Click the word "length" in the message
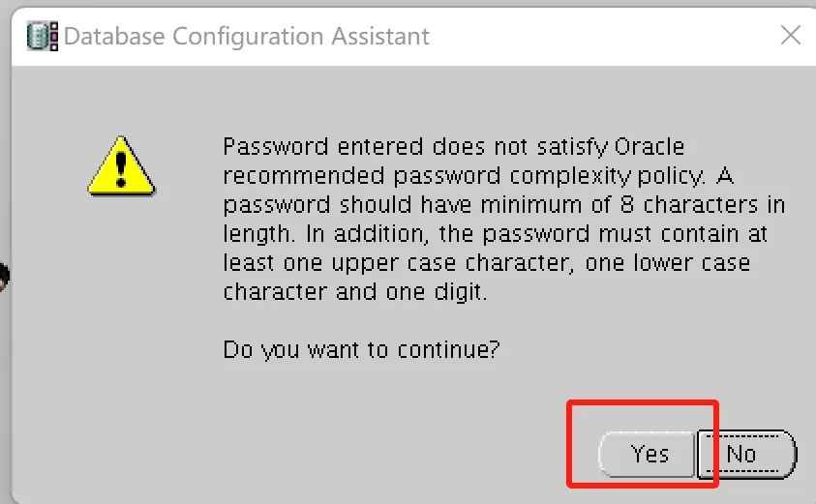Image resolution: width=816 pixels, height=504 pixels. tap(255, 234)
